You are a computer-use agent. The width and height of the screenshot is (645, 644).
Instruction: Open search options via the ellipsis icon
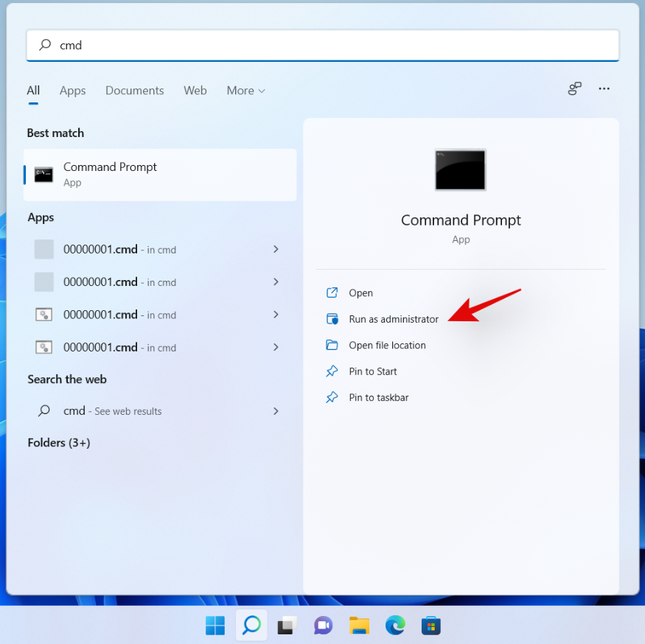tap(604, 88)
